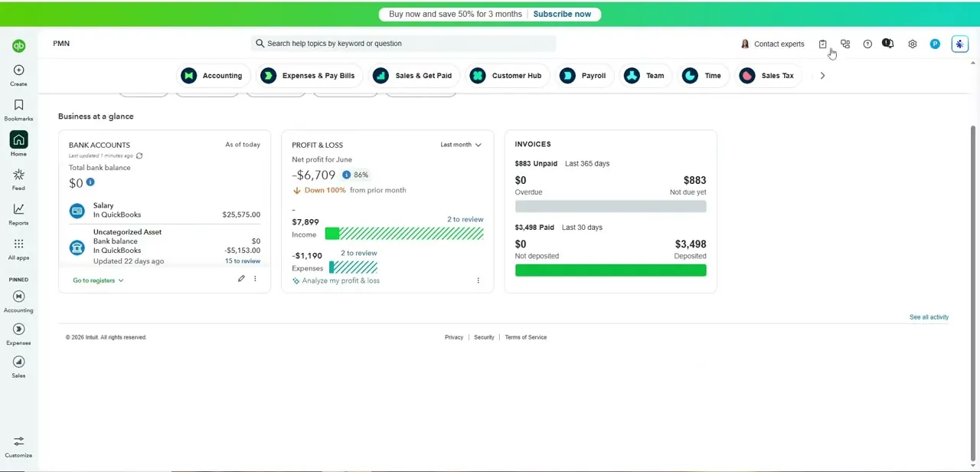Open pinned Expenses in the sidebar

[18, 335]
